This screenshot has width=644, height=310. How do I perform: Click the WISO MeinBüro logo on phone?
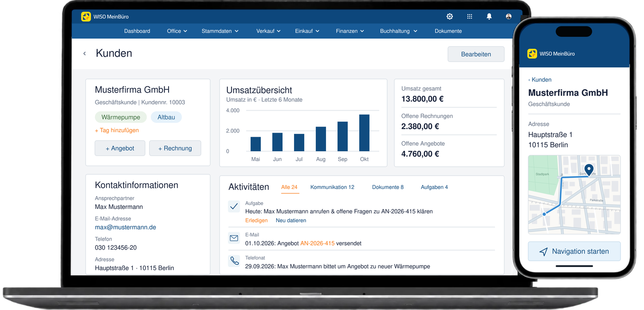click(551, 54)
